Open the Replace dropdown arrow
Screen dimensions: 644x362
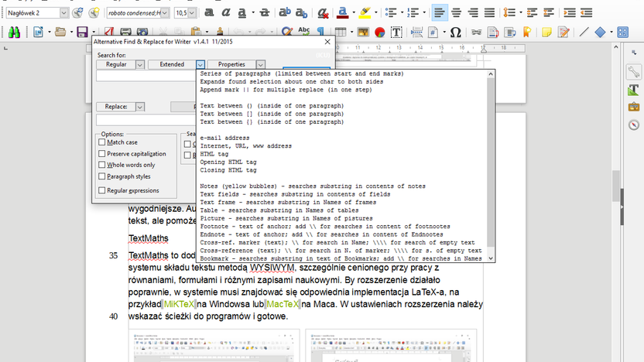(139, 107)
